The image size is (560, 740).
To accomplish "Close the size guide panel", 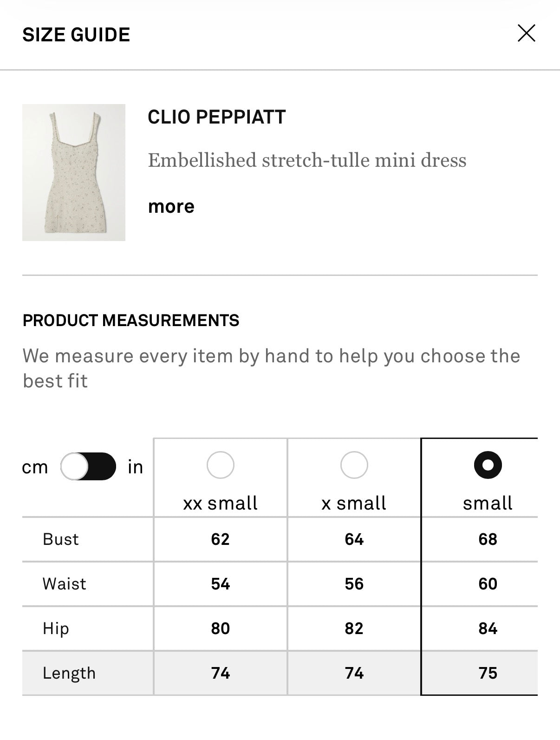I will click(x=526, y=33).
